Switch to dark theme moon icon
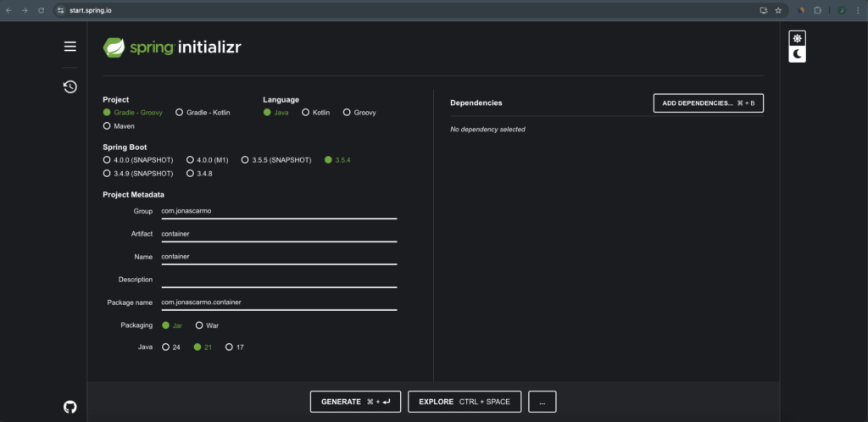Screen dimensions: 868x422 (x=797, y=53)
